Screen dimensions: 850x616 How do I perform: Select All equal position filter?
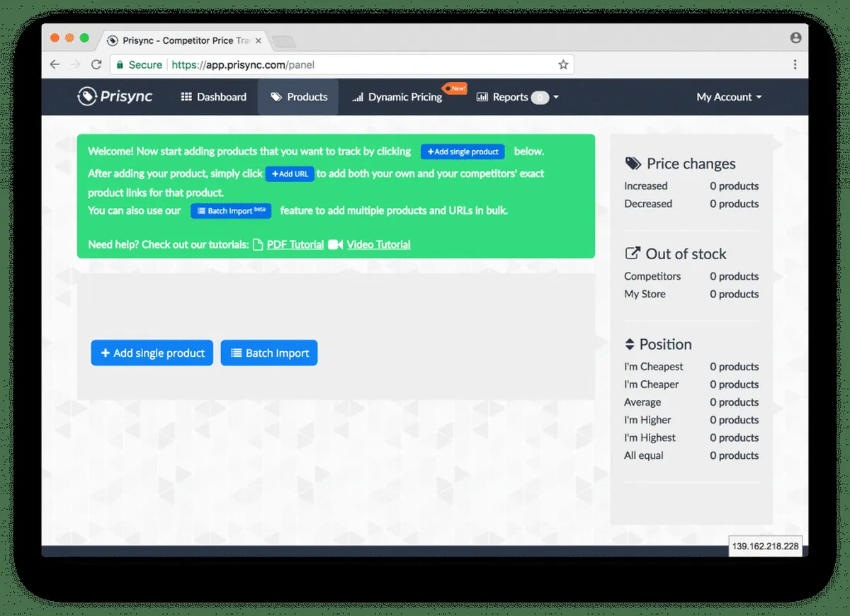[691, 455]
